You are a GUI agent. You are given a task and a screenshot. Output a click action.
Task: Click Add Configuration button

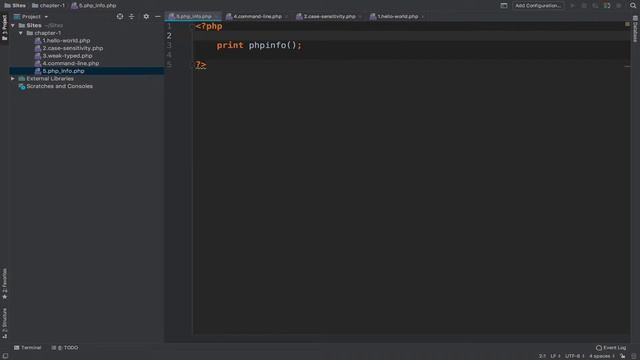coord(538,6)
